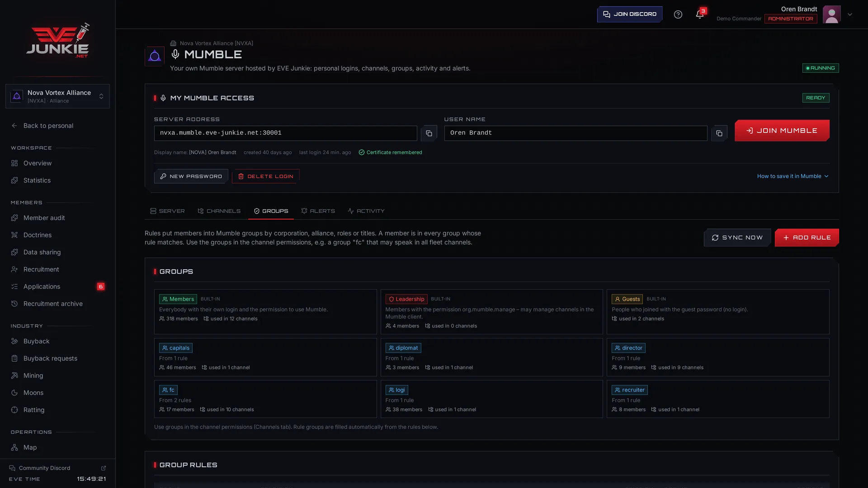Open the Ratting page

click(57, 410)
